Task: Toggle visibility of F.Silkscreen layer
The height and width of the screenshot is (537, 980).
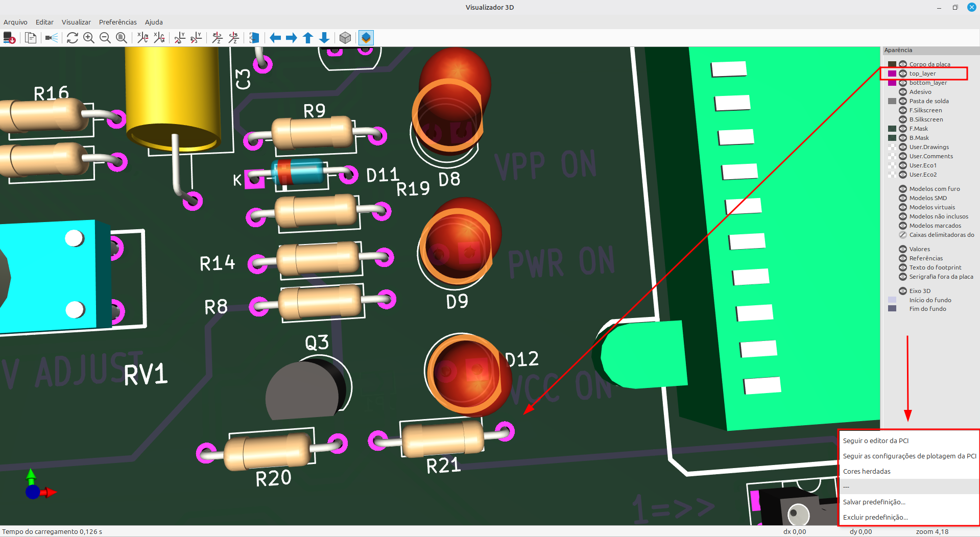Action: (903, 110)
